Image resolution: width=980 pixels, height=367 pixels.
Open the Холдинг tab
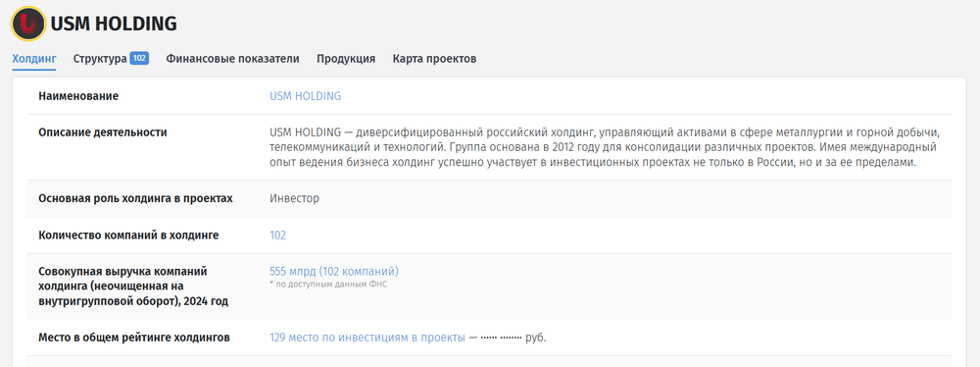pos(34,59)
